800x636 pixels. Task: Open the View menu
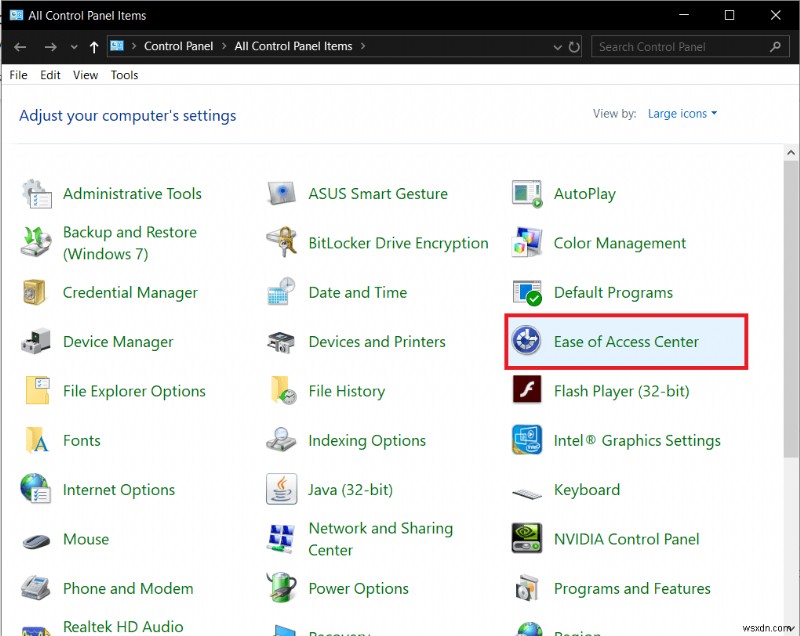(85, 75)
